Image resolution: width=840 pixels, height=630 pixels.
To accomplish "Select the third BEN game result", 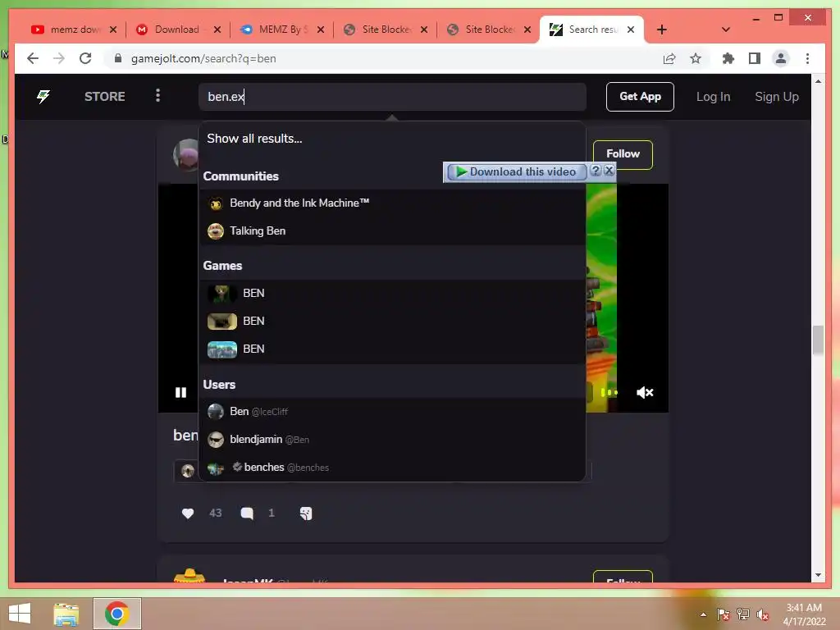I will (x=392, y=349).
